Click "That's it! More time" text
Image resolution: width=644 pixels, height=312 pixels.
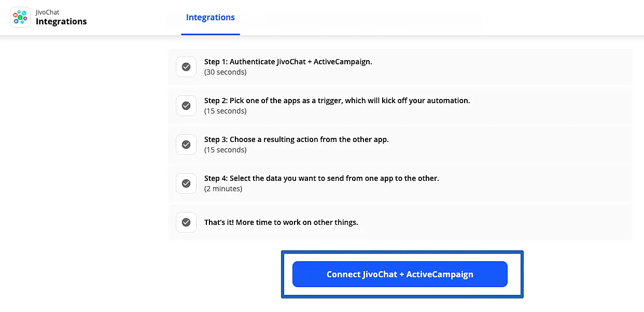(281, 222)
